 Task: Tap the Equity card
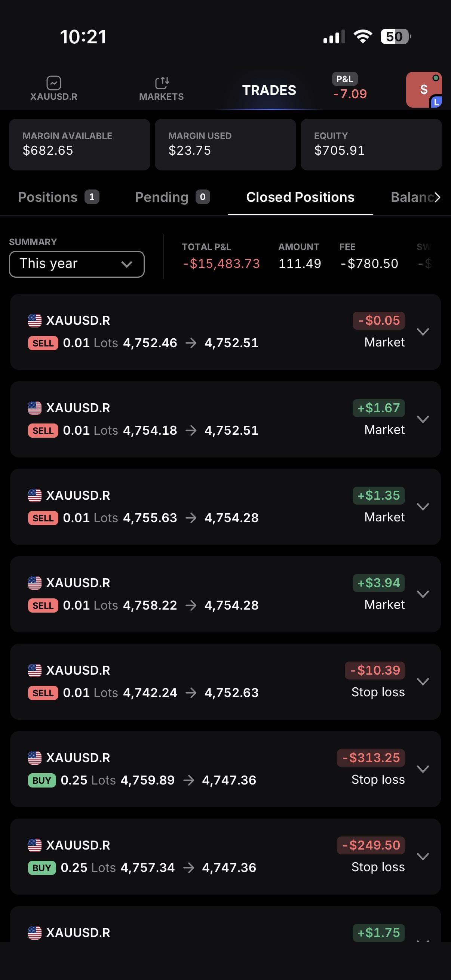tap(371, 144)
